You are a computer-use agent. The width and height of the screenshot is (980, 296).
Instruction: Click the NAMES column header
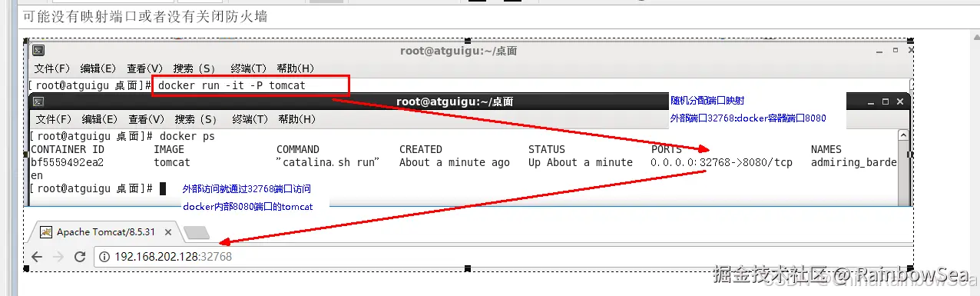[826, 149]
